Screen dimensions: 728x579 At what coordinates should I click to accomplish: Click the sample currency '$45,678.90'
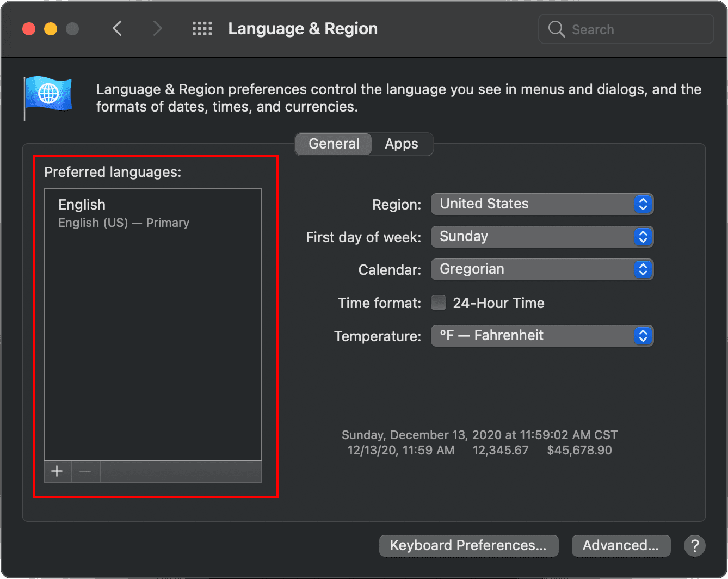[579, 450]
